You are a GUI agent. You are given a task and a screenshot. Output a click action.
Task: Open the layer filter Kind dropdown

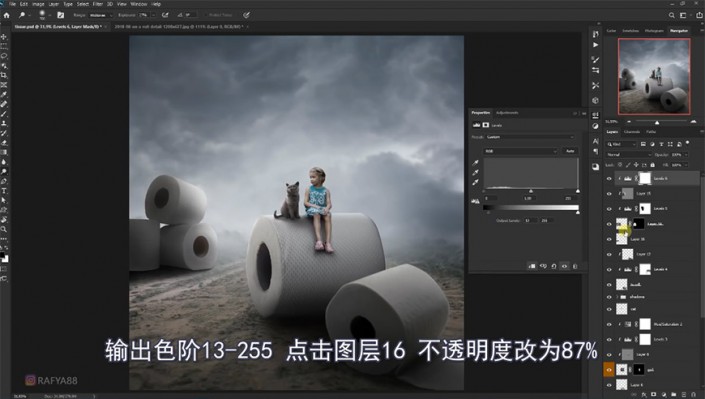pyautogui.click(x=621, y=144)
